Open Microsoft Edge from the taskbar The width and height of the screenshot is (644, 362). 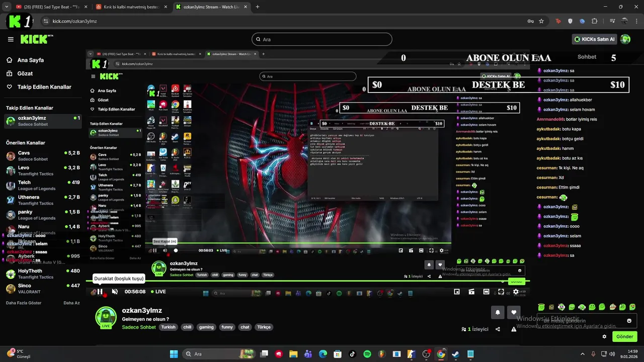pos(323,354)
